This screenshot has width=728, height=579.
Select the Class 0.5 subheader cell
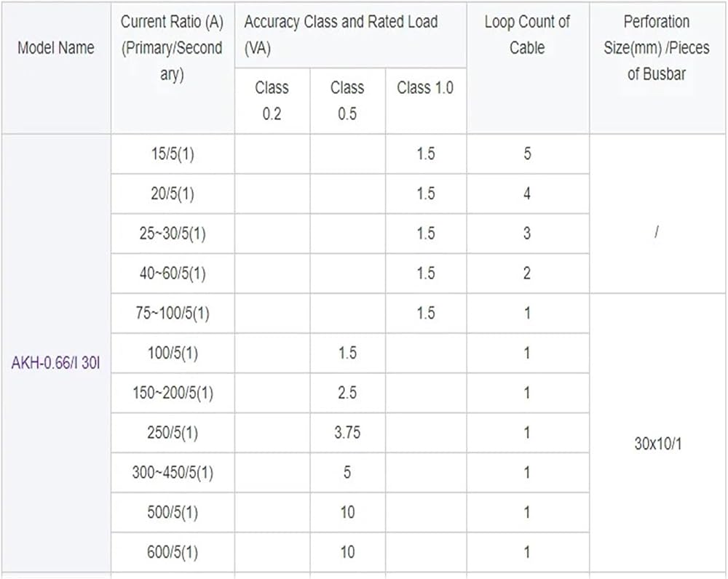(347, 100)
